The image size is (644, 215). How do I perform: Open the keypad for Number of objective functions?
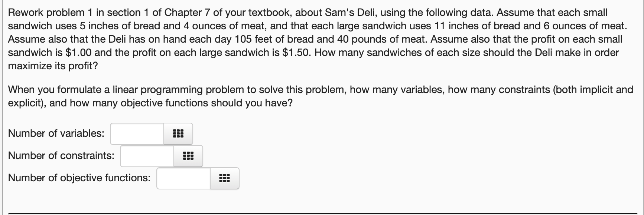[x=224, y=178]
